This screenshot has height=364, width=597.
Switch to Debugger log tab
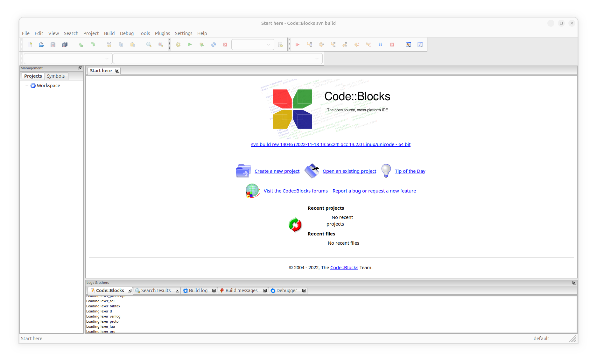(x=287, y=290)
